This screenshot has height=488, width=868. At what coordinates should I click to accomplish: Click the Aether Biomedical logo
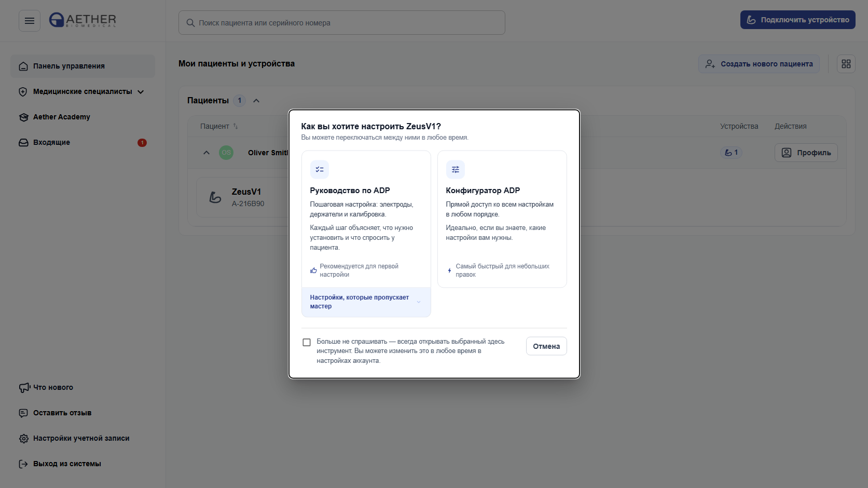pos(82,20)
